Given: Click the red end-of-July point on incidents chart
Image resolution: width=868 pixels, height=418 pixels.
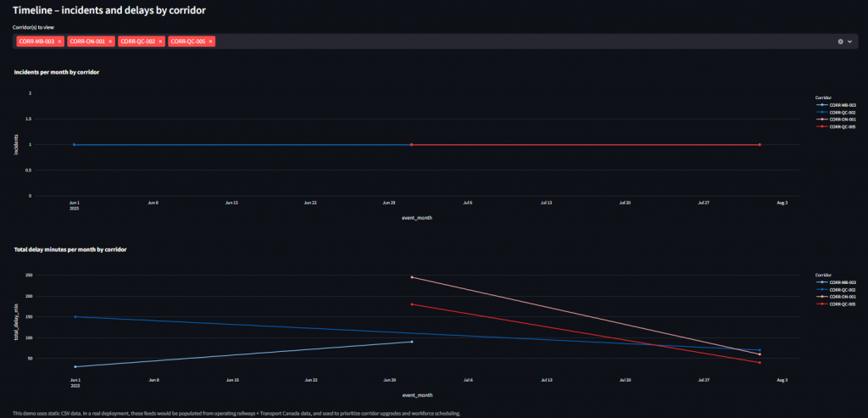Looking at the screenshot, I should click(x=759, y=145).
